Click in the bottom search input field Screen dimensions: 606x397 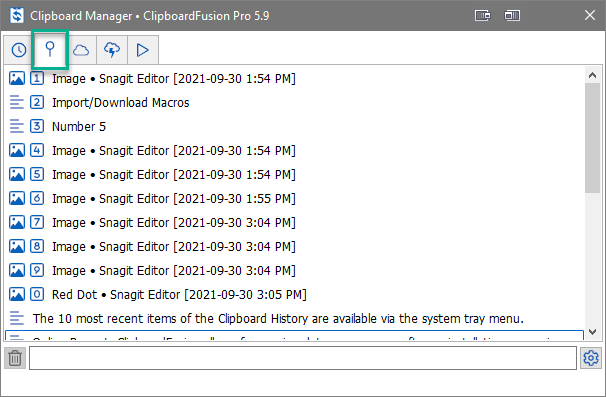coord(303,358)
